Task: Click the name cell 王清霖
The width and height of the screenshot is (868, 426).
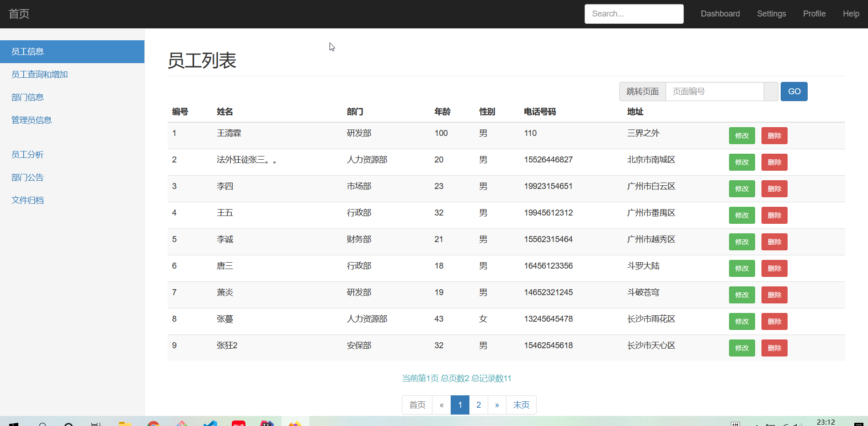Action: point(229,133)
